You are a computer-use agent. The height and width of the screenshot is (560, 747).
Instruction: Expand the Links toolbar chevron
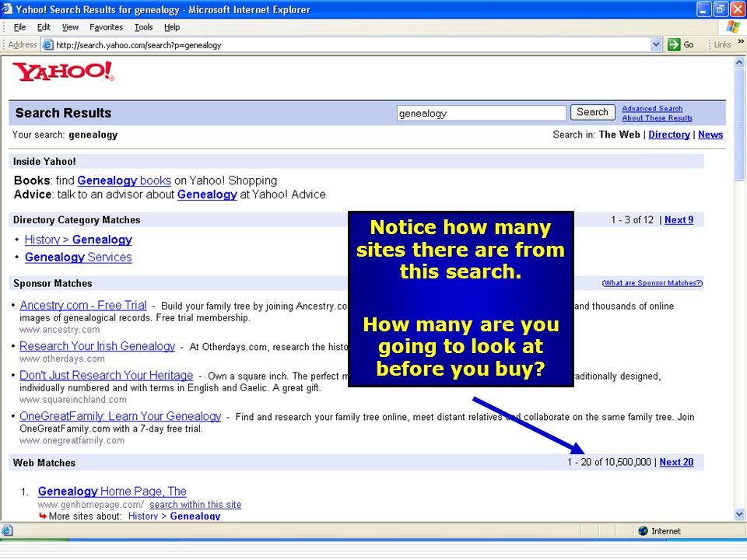tap(741, 42)
